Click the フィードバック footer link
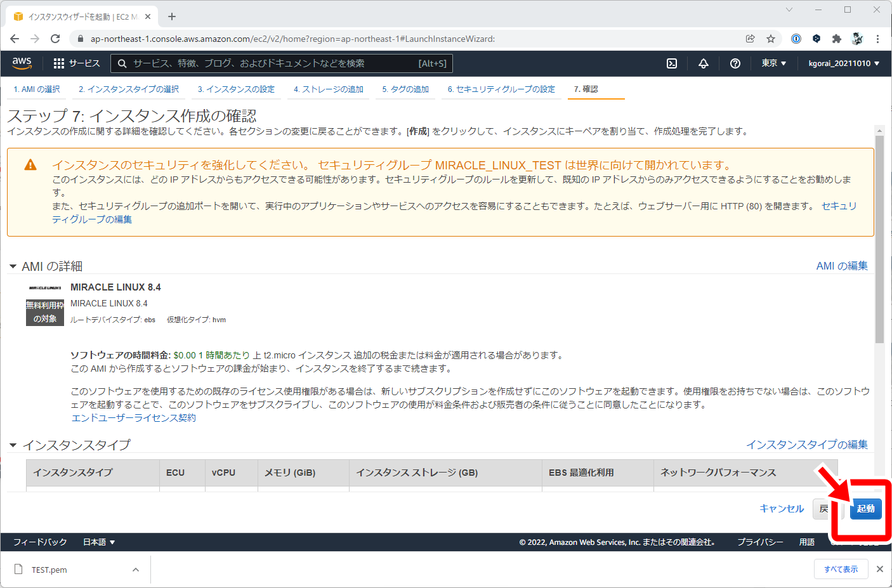This screenshot has width=892, height=588. (x=40, y=542)
